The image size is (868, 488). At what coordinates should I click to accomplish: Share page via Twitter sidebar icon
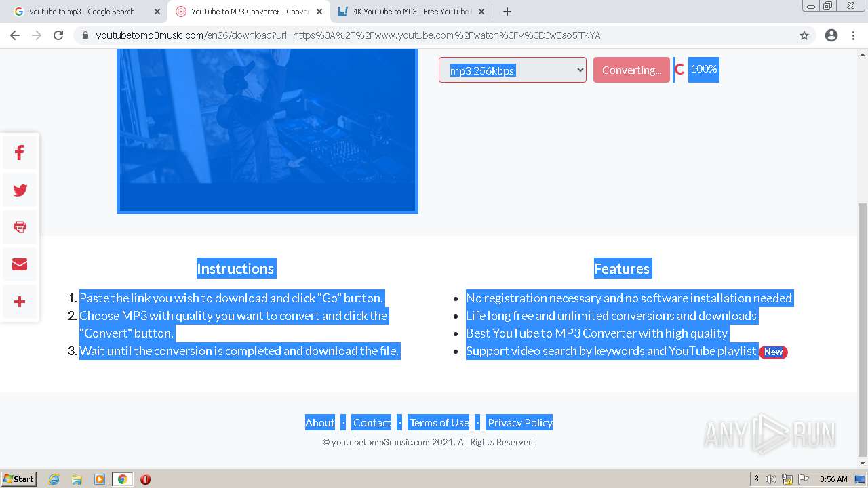tap(20, 190)
